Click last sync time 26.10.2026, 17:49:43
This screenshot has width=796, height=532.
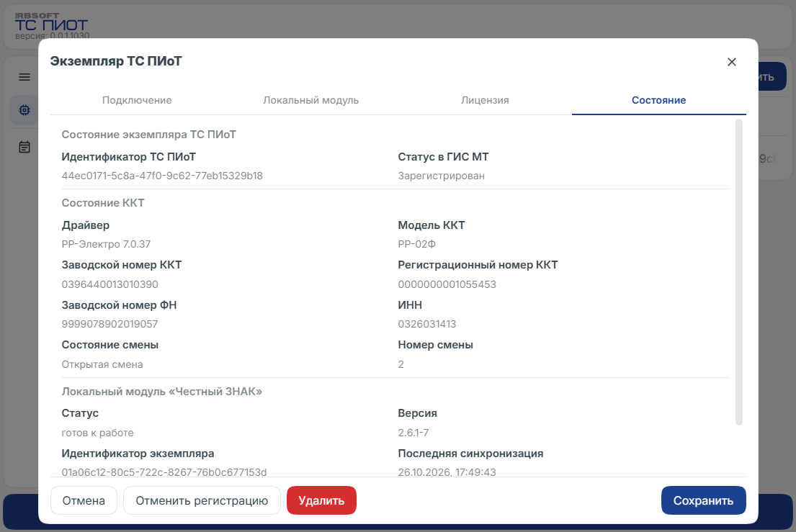(447, 472)
